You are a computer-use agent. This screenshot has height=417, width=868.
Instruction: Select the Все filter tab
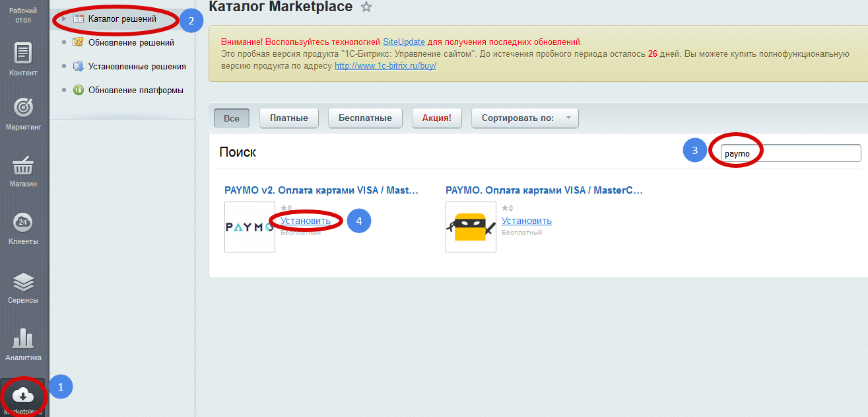(x=232, y=118)
